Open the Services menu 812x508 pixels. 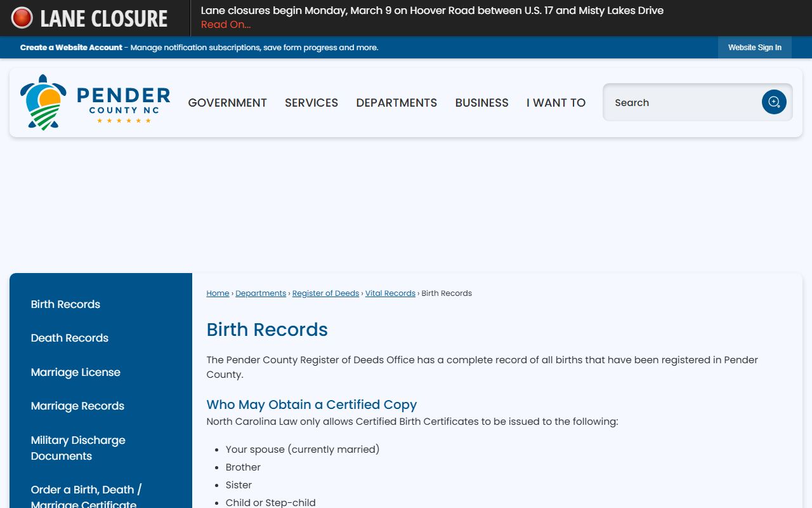311,103
